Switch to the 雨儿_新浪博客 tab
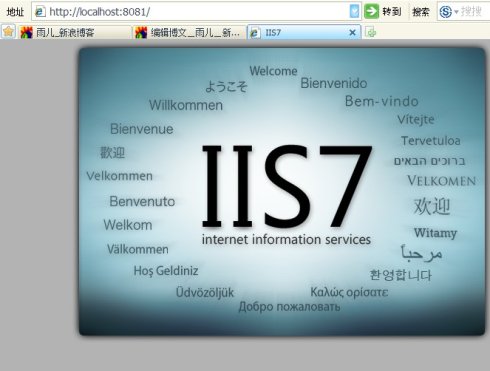 point(75,32)
